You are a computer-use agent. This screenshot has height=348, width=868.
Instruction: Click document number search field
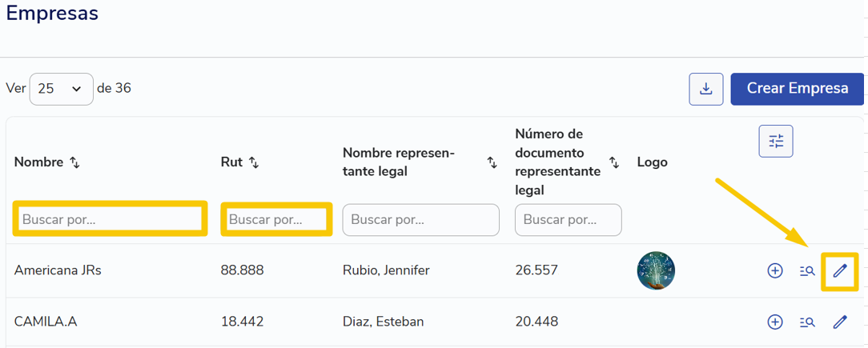568,220
